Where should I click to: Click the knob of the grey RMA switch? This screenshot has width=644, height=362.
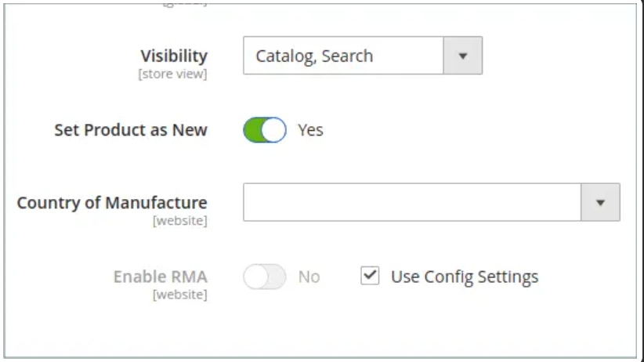point(256,277)
